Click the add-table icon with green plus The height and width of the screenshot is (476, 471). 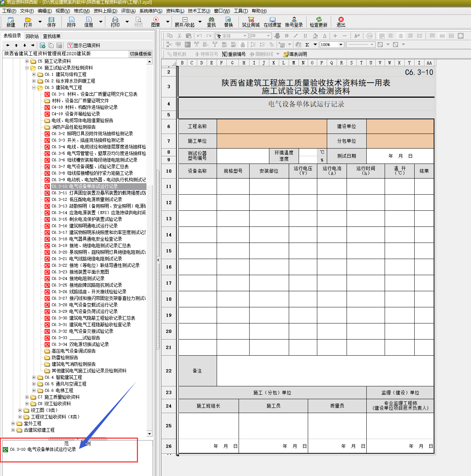click(42, 45)
